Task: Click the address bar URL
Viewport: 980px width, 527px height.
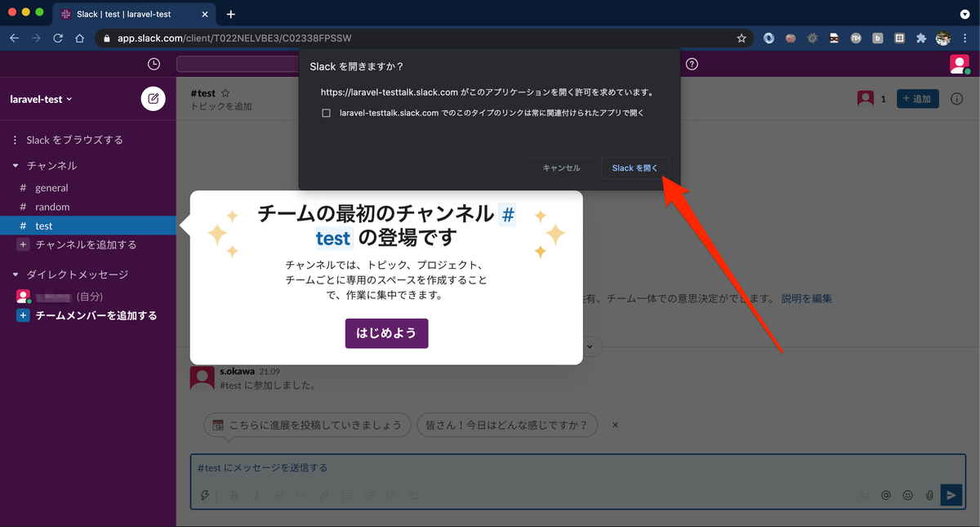Action: click(x=234, y=38)
